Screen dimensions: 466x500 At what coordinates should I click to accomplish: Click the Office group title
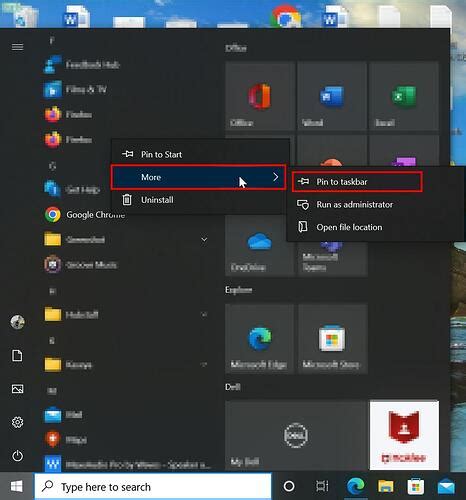point(236,48)
